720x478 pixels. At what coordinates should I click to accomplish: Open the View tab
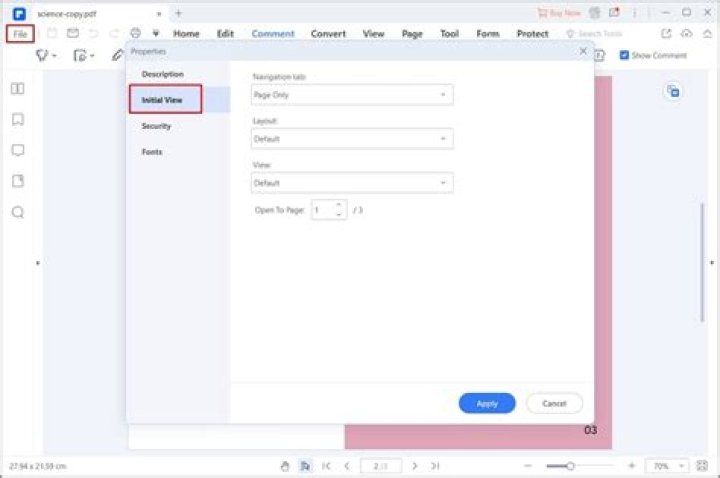[373, 34]
